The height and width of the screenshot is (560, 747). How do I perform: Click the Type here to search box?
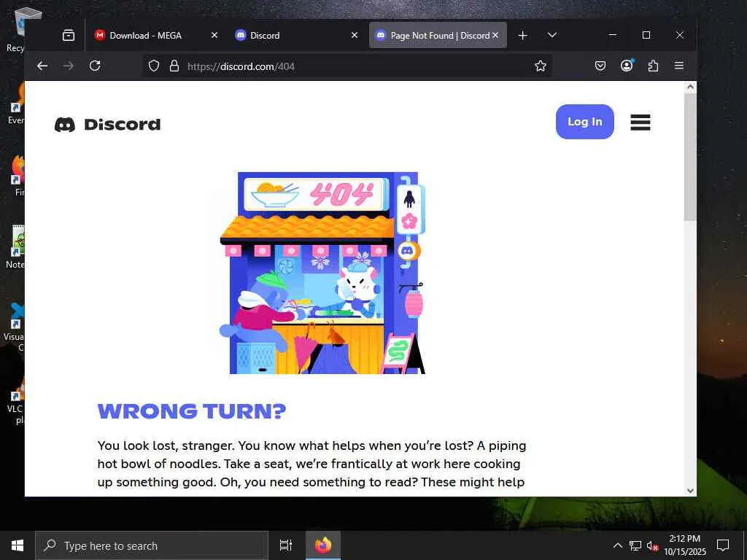click(152, 545)
